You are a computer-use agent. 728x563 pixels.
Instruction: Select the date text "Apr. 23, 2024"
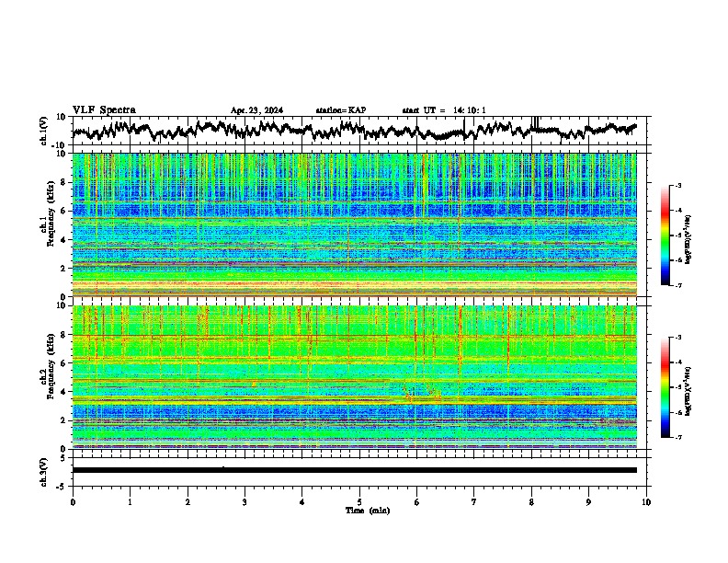pos(256,110)
